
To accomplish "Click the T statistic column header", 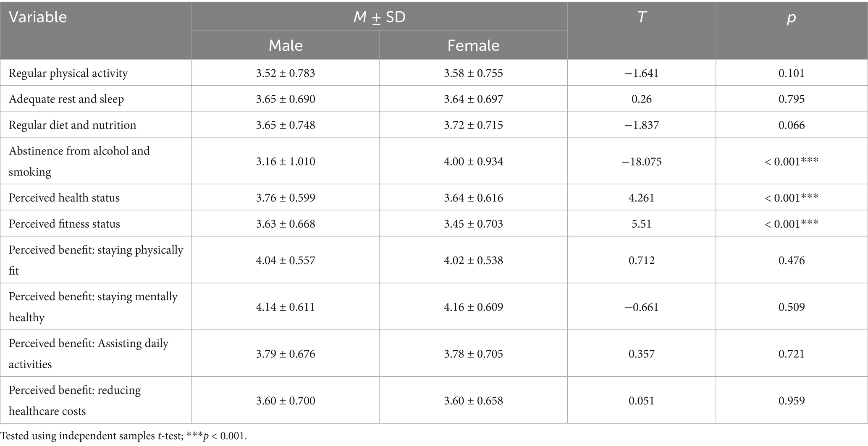I will pyautogui.click(x=641, y=17).
